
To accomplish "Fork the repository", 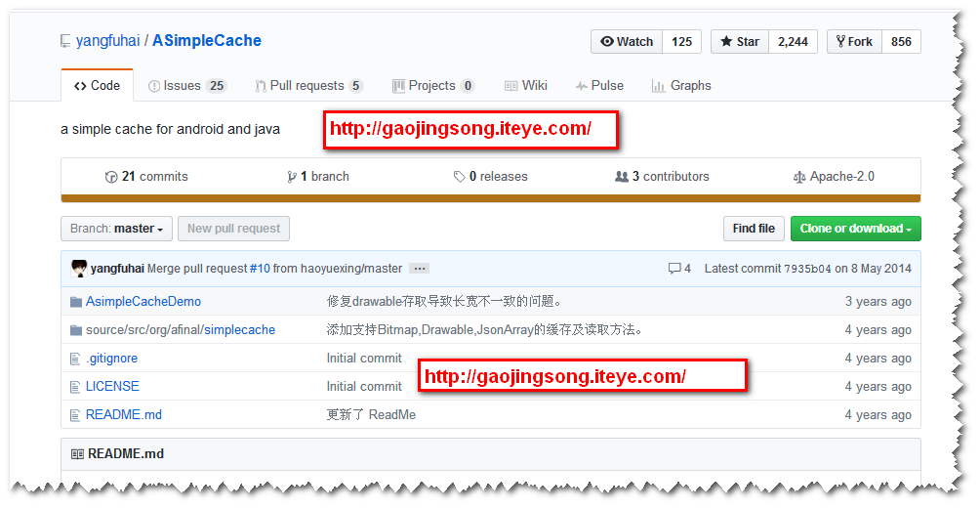I will [854, 42].
